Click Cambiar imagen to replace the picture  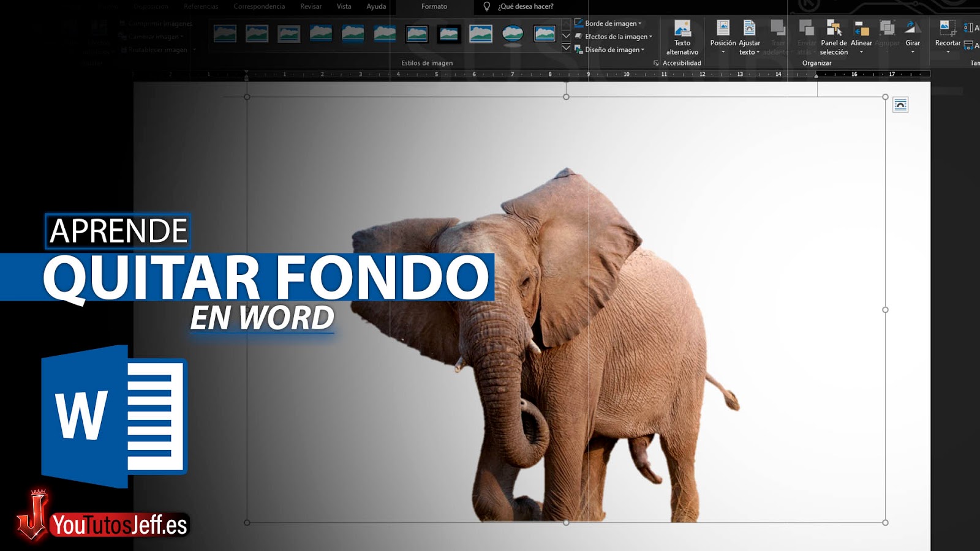point(151,36)
